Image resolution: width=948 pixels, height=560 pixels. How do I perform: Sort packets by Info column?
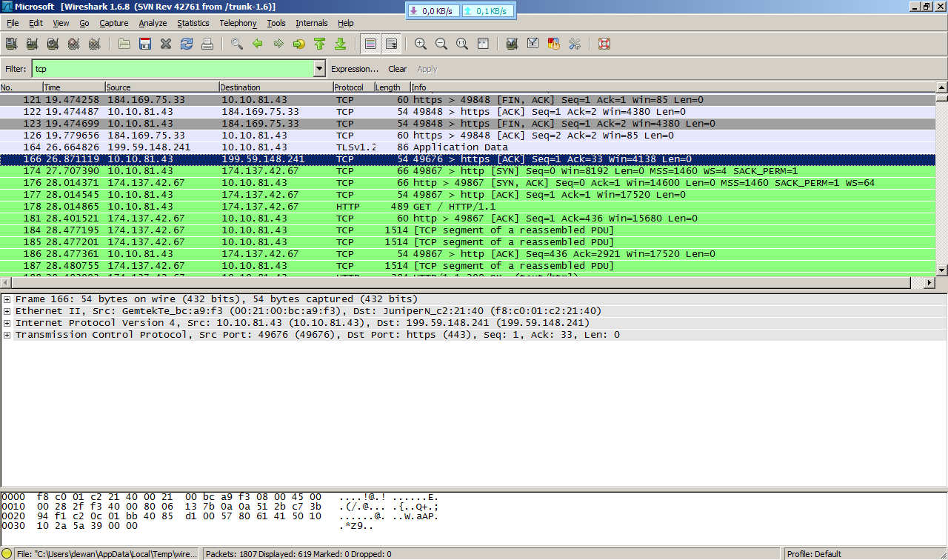click(x=672, y=87)
